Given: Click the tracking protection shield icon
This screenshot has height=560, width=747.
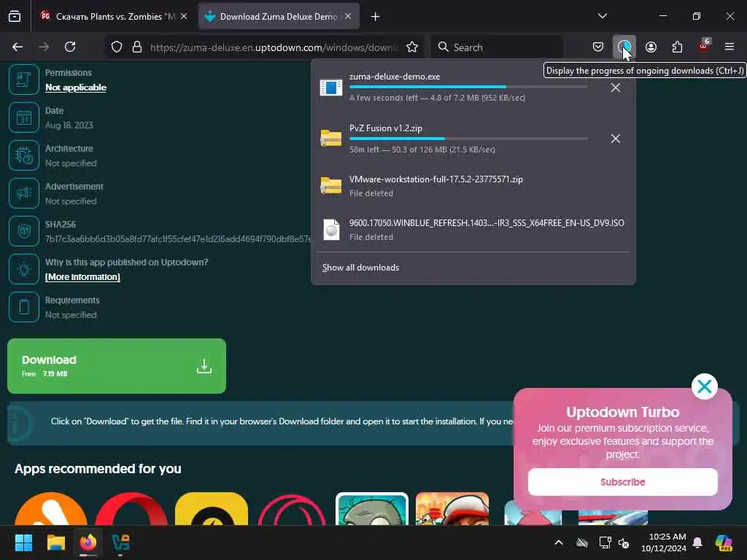Looking at the screenshot, I should point(117,47).
